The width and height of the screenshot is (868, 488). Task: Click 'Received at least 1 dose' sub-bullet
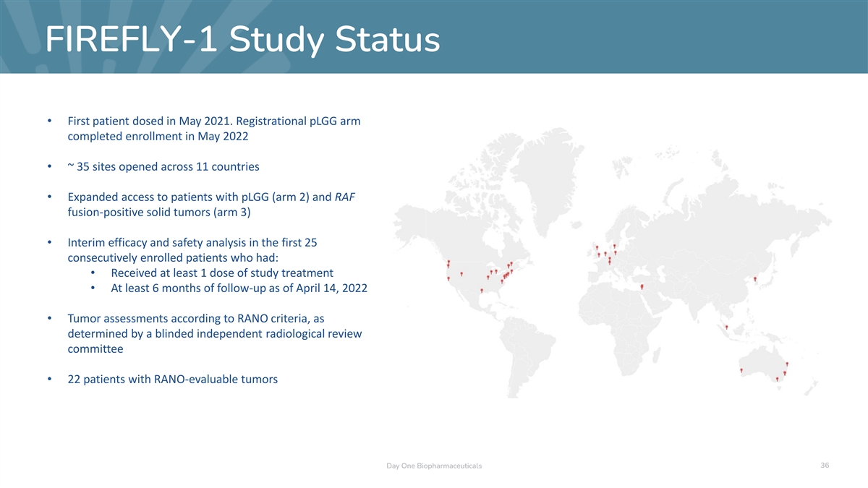221,273
